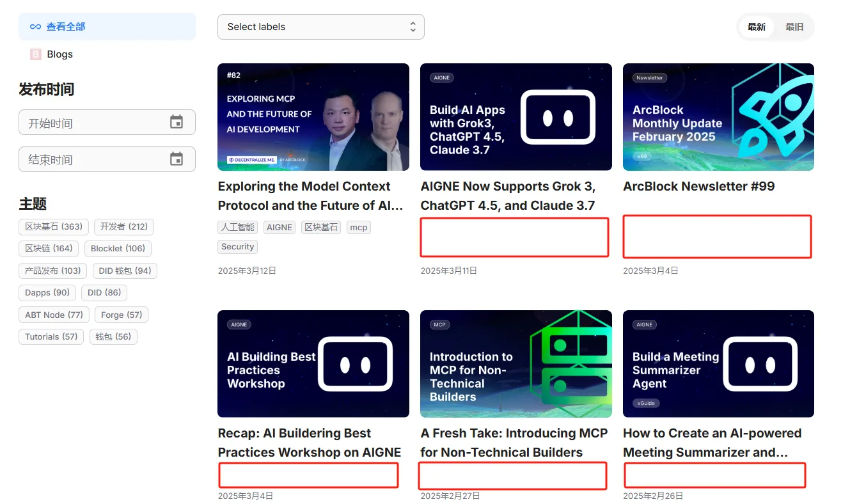Open the ArcBlock Newsletter #99 article title
Image resolution: width=866 pixels, height=504 pixels.
tap(698, 186)
